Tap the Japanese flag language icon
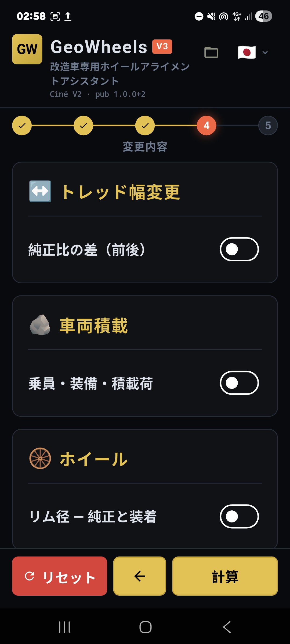This screenshot has height=644, width=290. [x=247, y=52]
